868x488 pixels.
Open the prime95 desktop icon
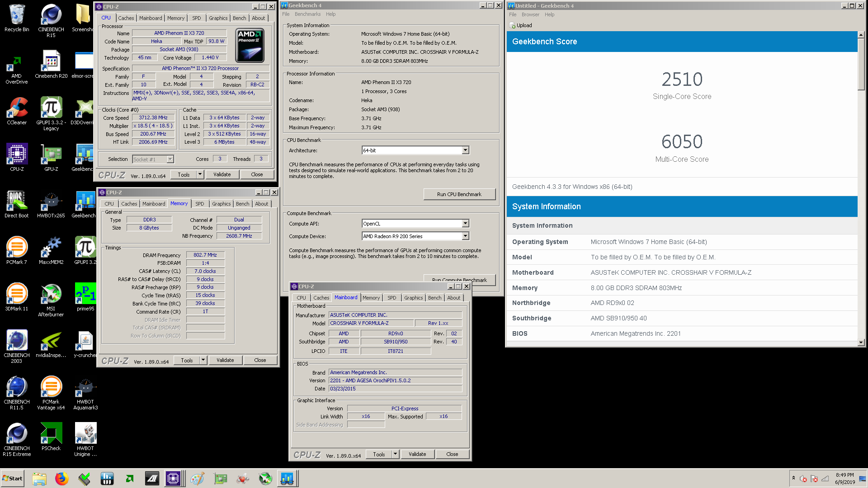[85, 297]
